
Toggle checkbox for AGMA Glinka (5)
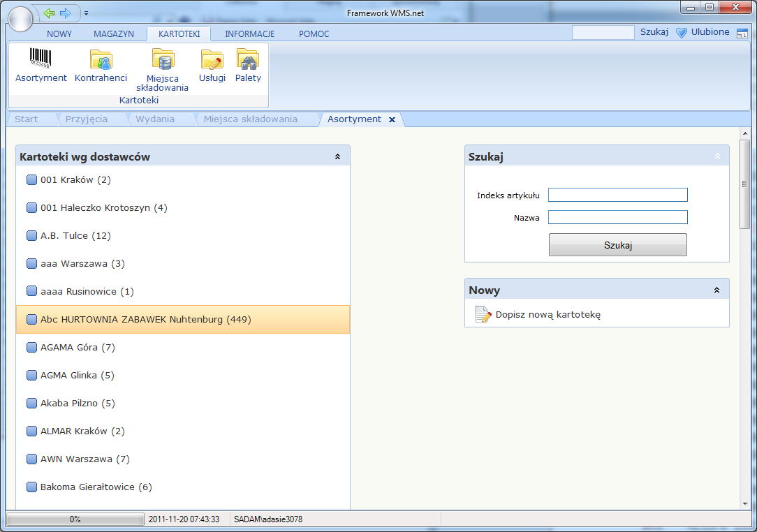[31, 375]
